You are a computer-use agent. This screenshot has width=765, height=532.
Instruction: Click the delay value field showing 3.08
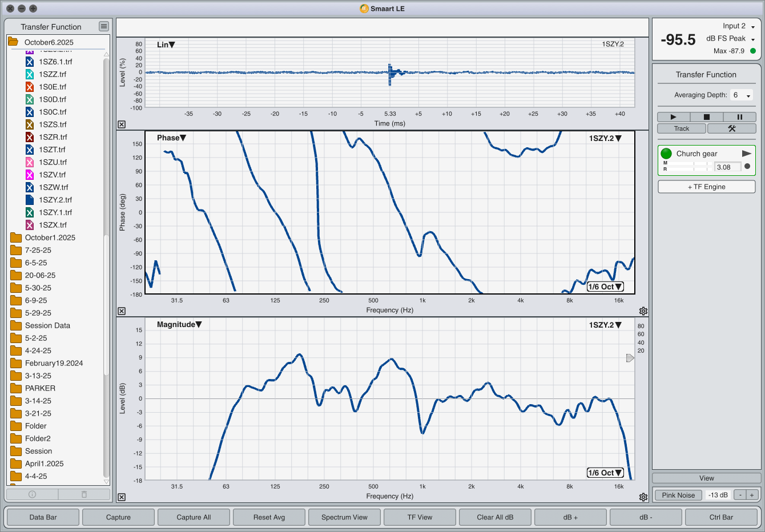click(727, 167)
